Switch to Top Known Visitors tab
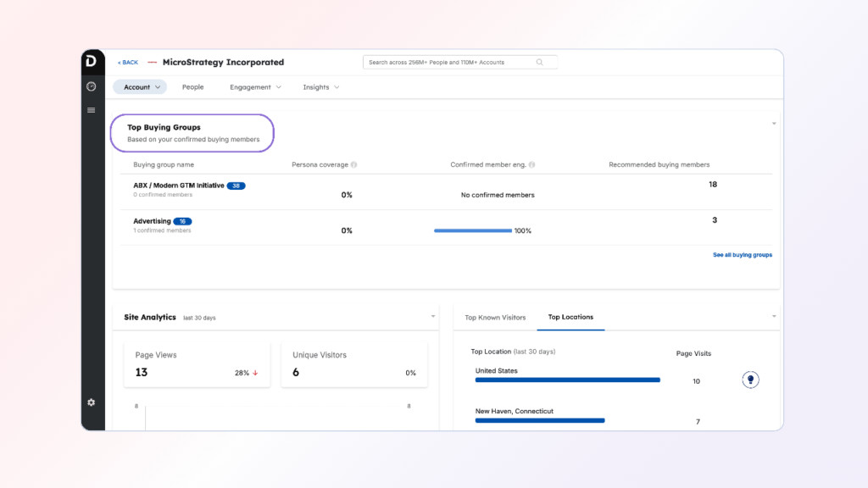868x488 pixels. (495, 317)
